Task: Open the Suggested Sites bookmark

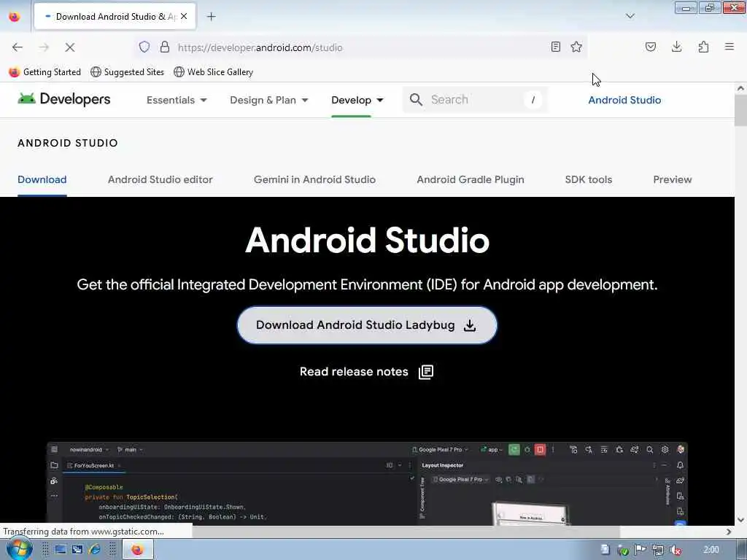Action: tap(127, 72)
